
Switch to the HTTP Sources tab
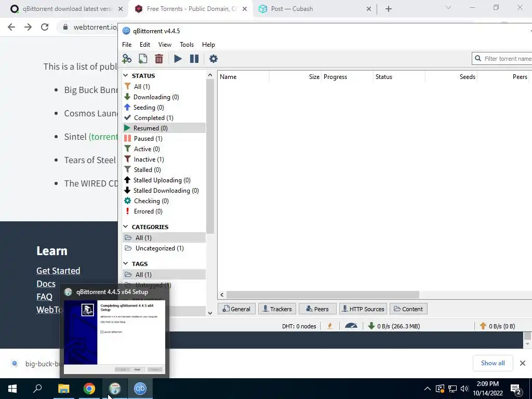tap(363, 309)
